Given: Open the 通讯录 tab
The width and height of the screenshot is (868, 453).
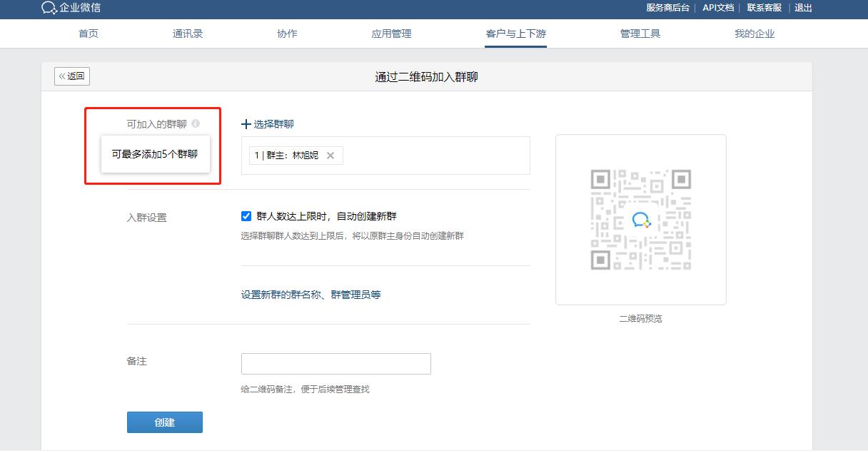Looking at the screenshot, I should tap(187, 33).
